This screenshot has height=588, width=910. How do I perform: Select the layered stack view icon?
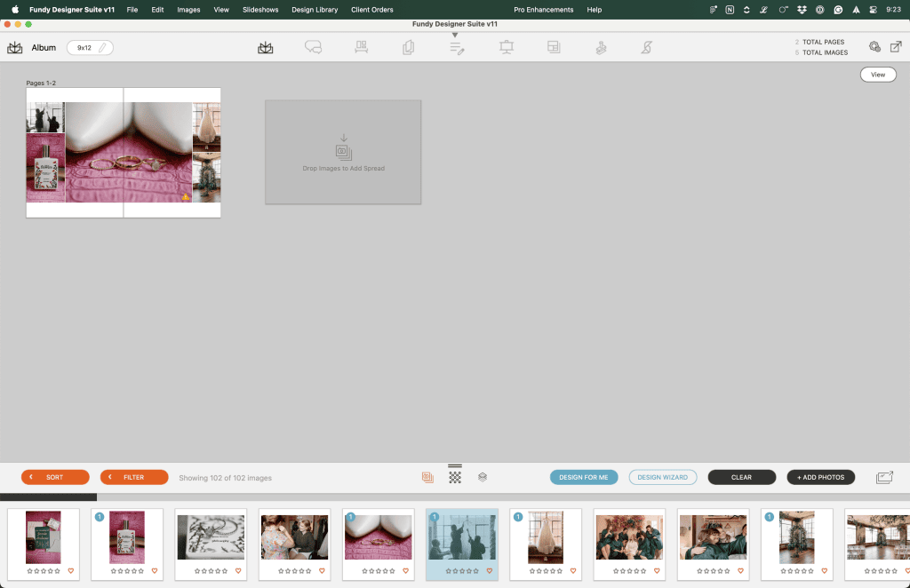(x=483, y=477)
